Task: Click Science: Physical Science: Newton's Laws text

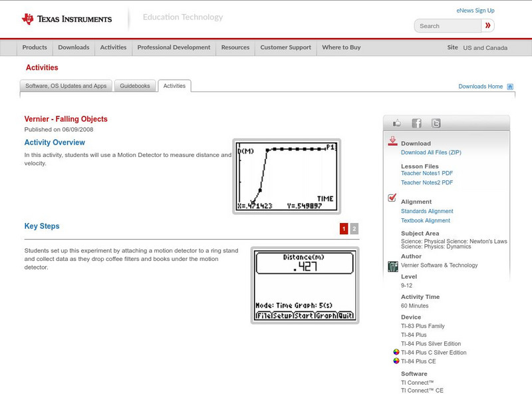Action: point(454,241)
